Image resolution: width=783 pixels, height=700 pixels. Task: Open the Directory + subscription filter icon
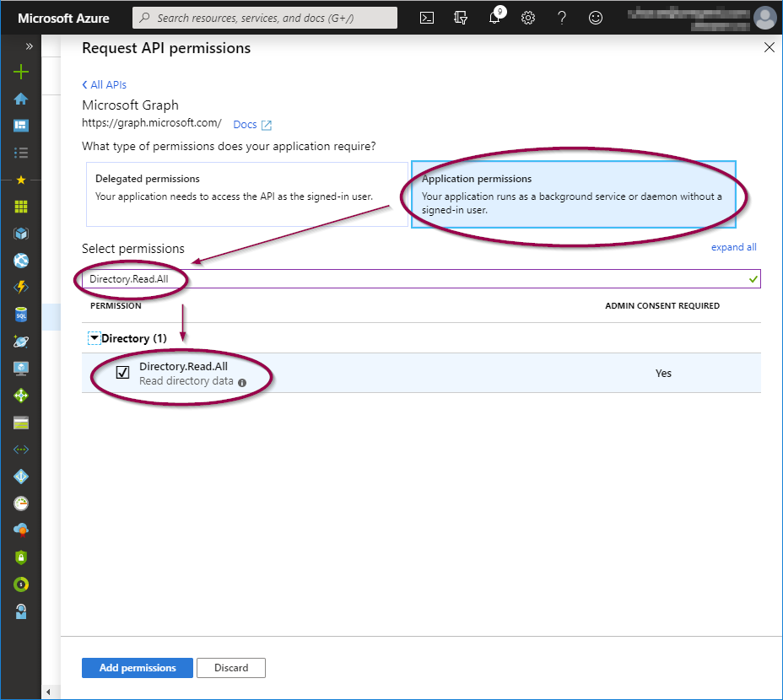(x=461, y=18)
